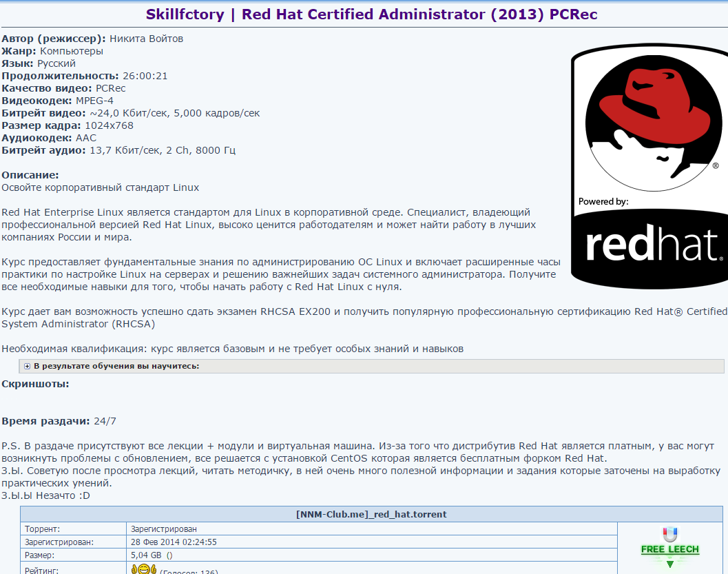
Task: Click the plus icon of the spoiler
Action: [27, 367]
